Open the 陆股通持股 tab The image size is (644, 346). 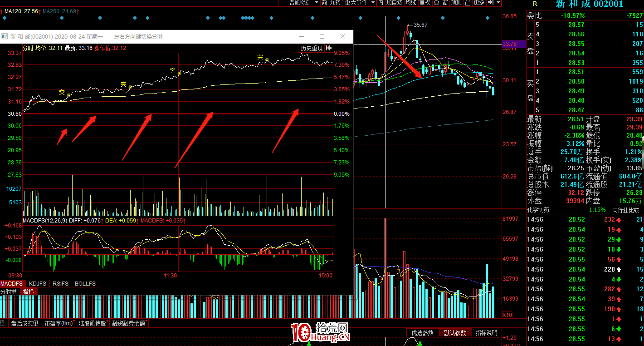tap(93, 324)
